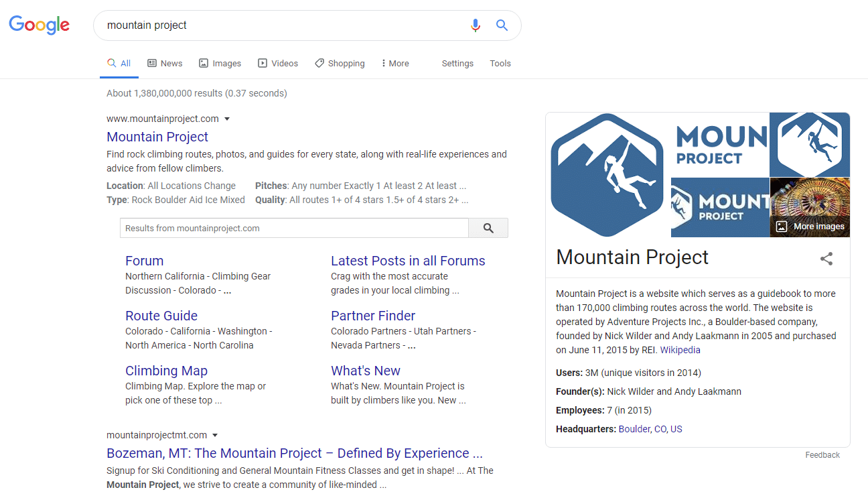Open the More search categories menu

[395, 63]
